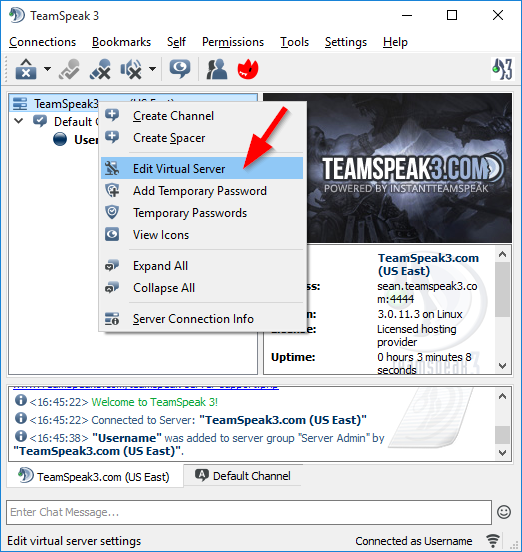Click the scroll up arrow in the chat log

coord(503,396)
